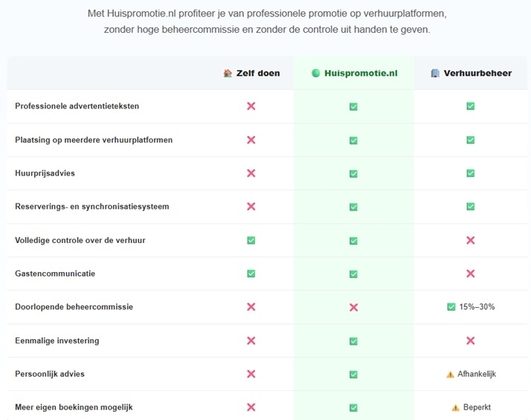
Task: Click the Meer eigen boekingen mogelijk row label
Action: (x=74, y=407)
